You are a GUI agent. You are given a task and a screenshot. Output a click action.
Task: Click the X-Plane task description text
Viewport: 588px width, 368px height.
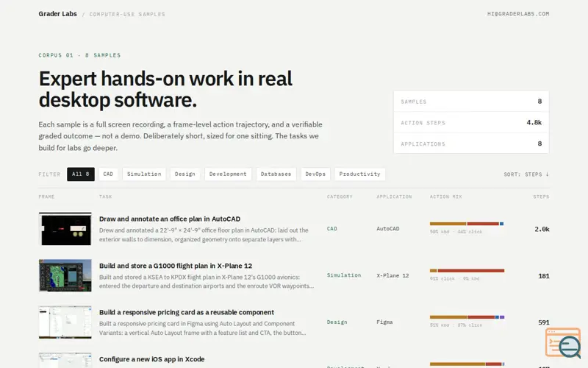tap(207, 282)
